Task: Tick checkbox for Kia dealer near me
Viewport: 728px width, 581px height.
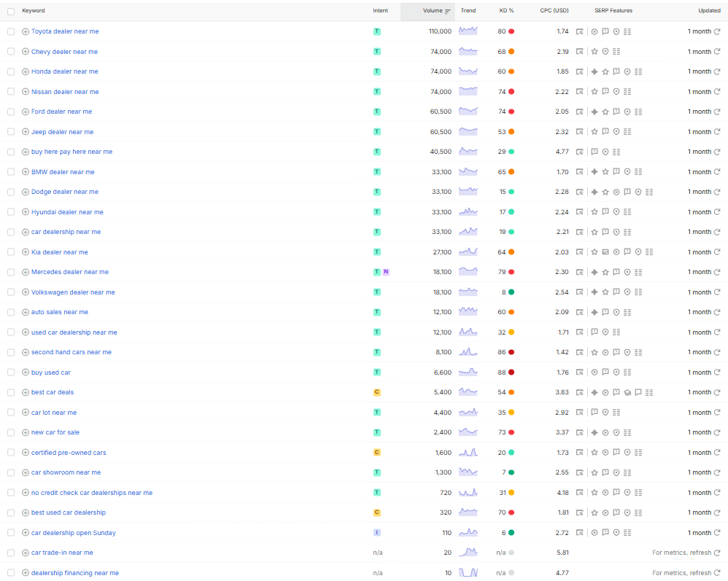Action: (11, 252)
